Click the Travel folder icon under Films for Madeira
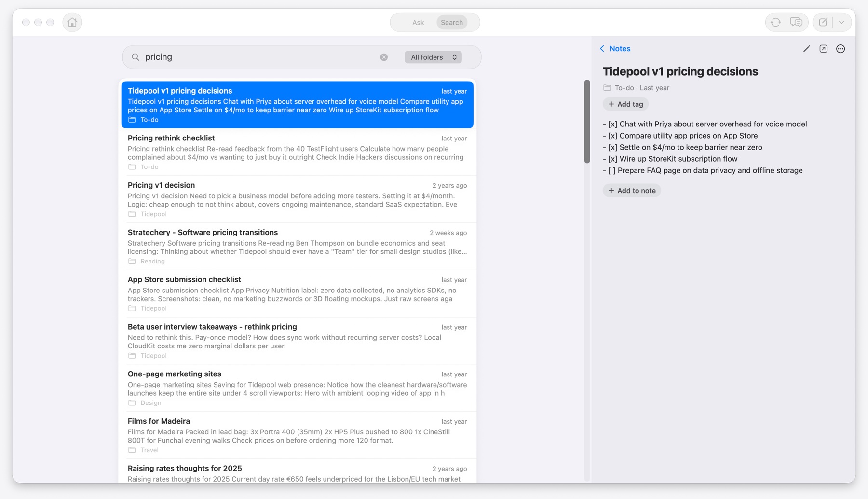The width and height of the screenshot is (868, 499). coord(132,450)
